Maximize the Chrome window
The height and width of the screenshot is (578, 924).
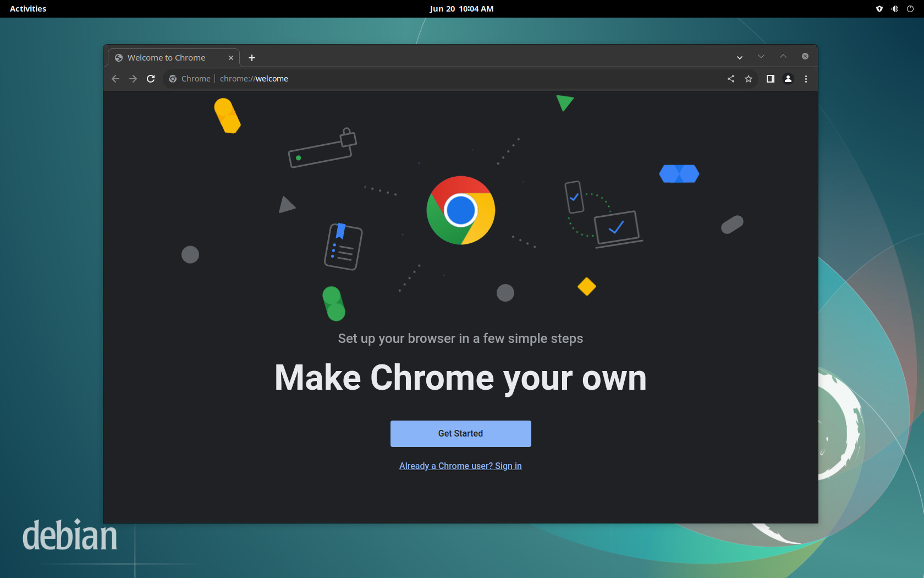(x=783, y=56)
